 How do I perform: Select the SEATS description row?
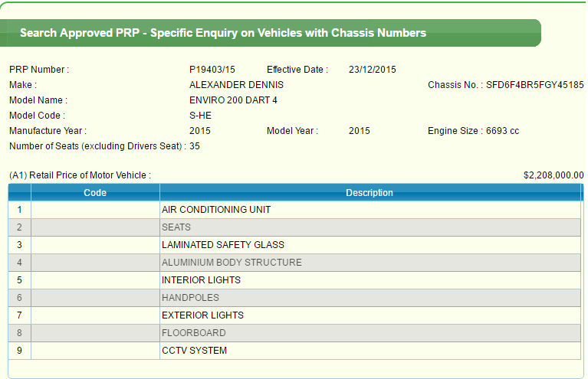(176, 227)
